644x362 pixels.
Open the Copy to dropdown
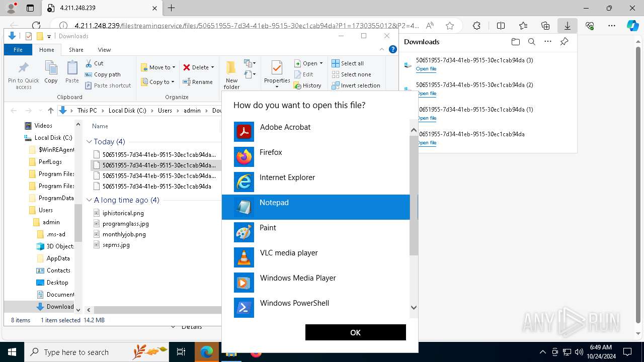point(157,82)
